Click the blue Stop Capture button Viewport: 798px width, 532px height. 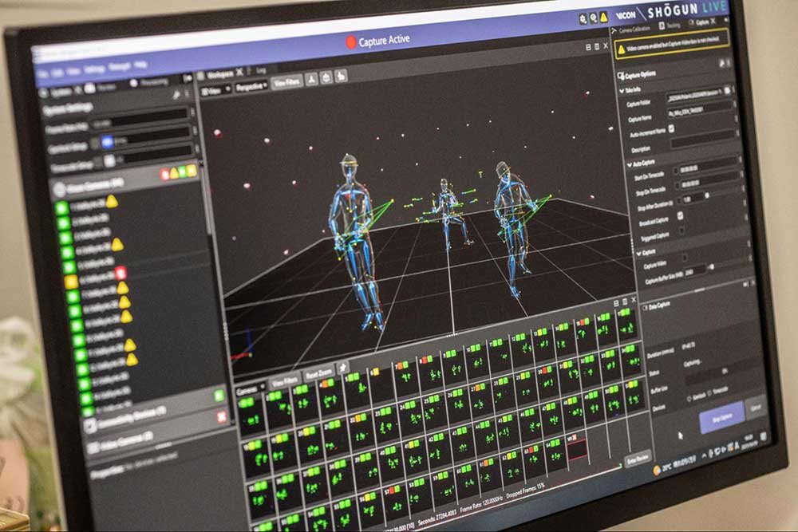pyautogui.click(x=722, y=419)
